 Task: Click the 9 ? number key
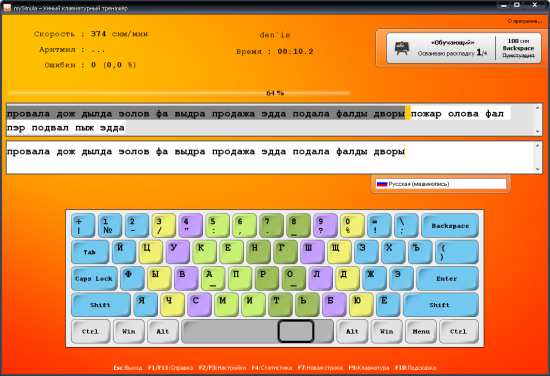[x=325, y=226]
